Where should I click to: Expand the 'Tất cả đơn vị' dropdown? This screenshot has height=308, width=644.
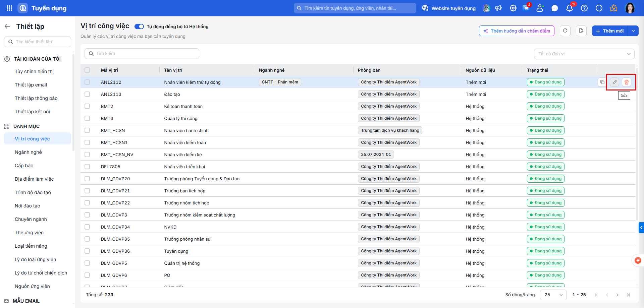tap(584, 54)
